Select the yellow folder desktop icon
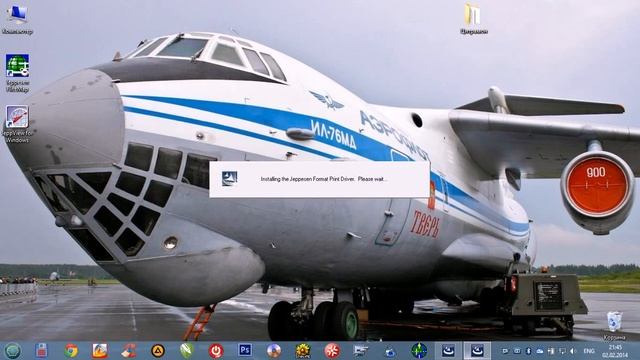The width and height of the screenshot is (640, 360). [473, 19]
